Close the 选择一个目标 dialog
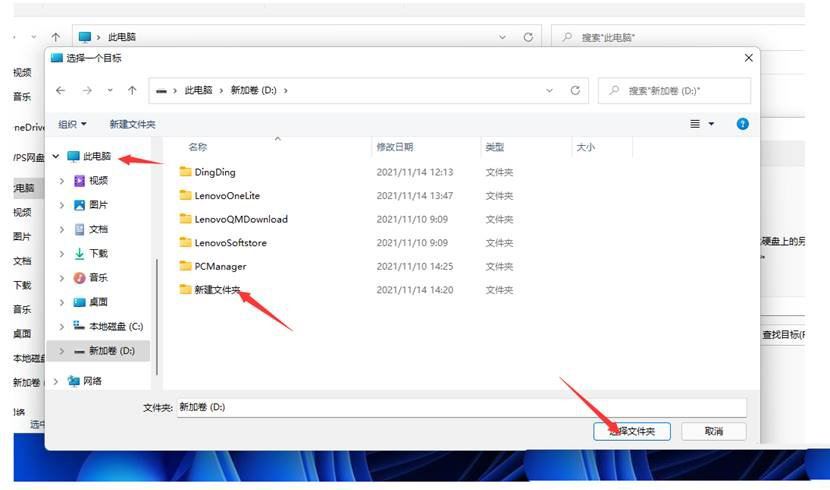 pyautogui.click(x=748, y=58)
